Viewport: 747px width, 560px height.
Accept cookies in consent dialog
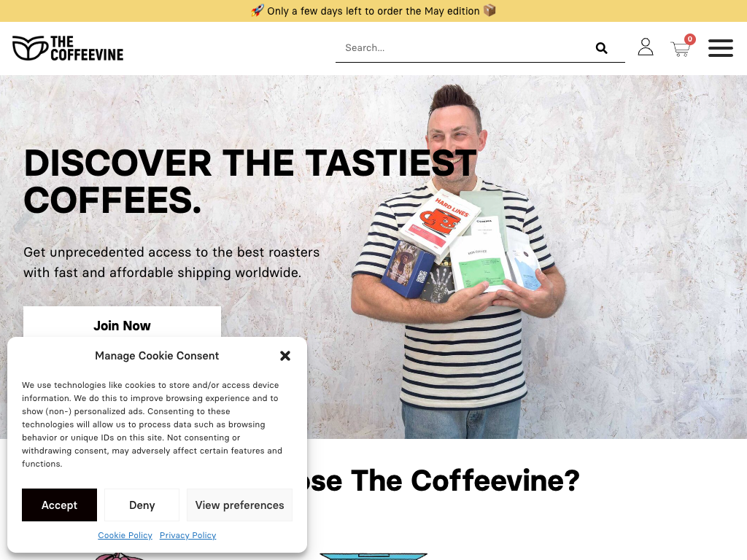coord(59,505)
